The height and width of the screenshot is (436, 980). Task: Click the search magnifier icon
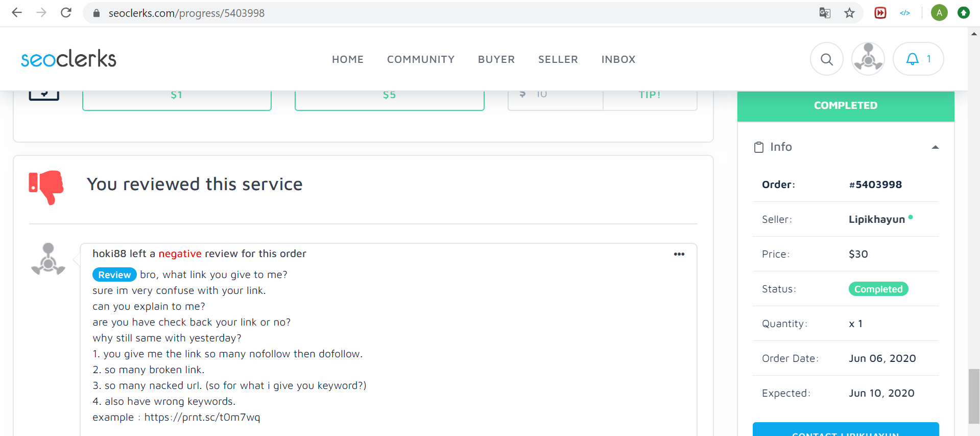point(826,59)
